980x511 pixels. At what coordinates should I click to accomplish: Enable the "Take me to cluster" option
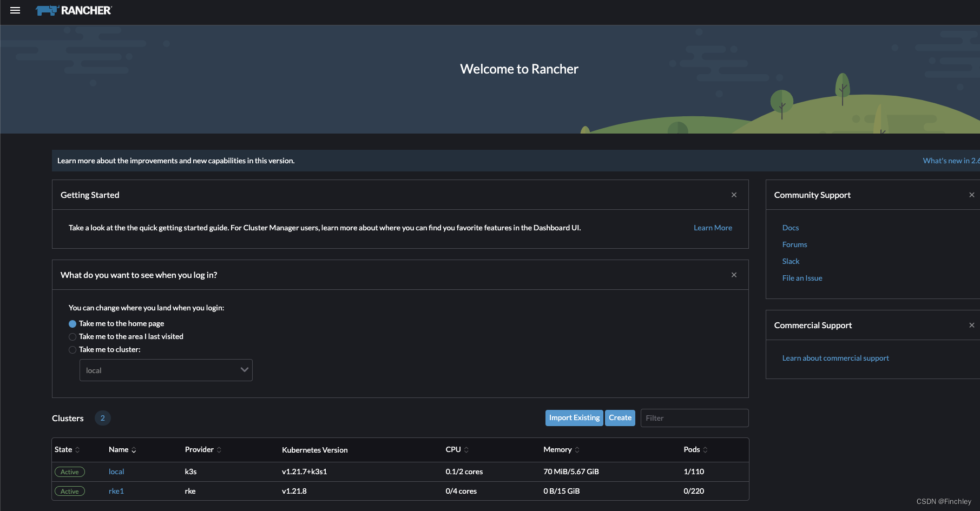72,349
